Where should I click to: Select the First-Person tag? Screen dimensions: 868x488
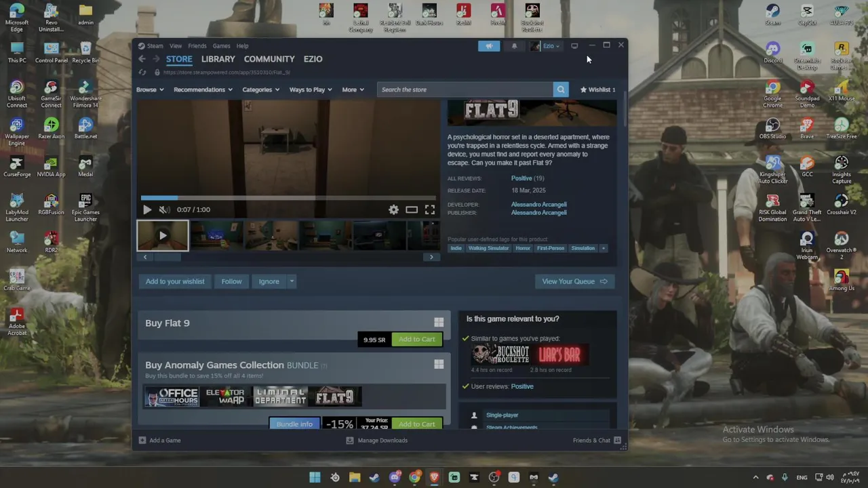[551, 248]
